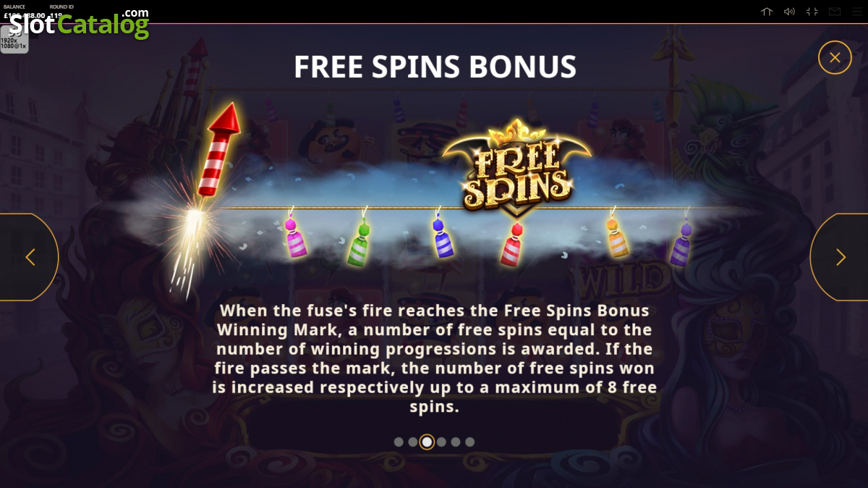Click the orange firecracker on the fuse

click(616, 236)
